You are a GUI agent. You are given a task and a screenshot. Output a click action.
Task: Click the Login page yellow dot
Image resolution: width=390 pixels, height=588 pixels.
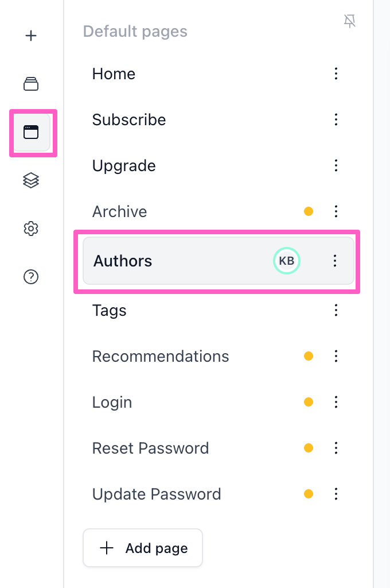pos(309,402)
